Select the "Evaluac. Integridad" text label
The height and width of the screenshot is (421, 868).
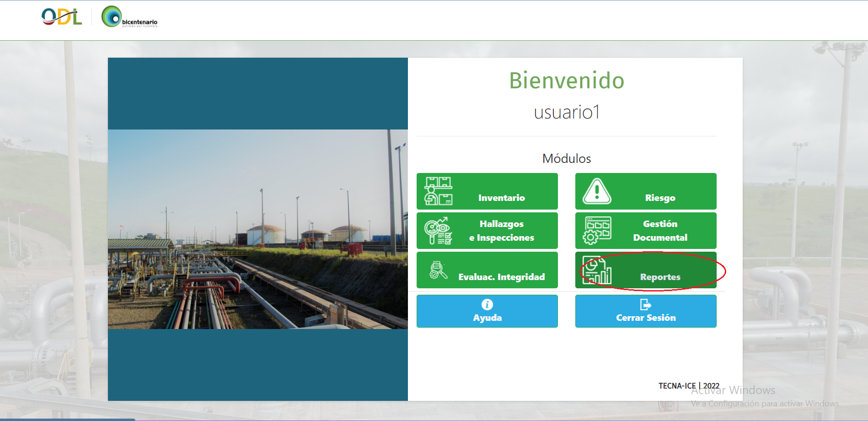point(501,277)
